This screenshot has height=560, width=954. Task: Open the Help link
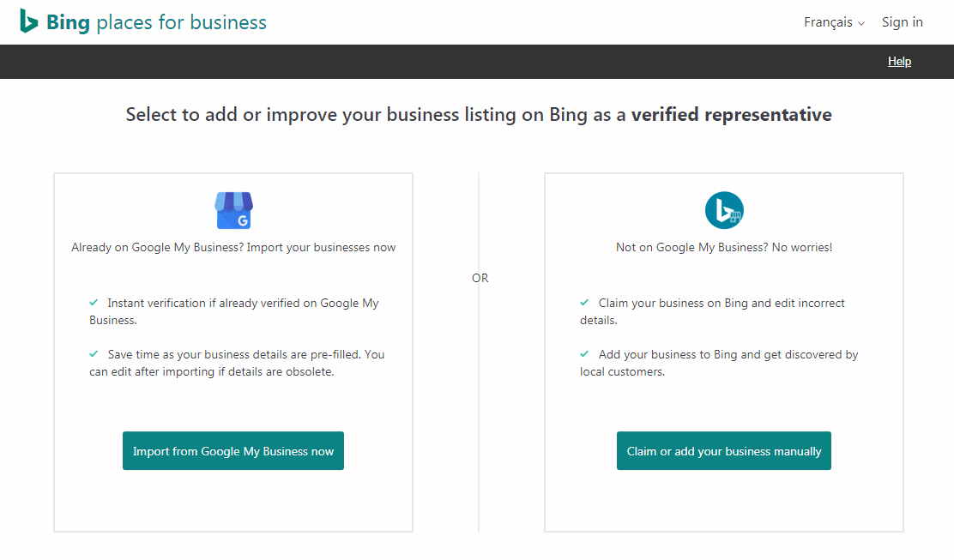[x=899, y=62]
